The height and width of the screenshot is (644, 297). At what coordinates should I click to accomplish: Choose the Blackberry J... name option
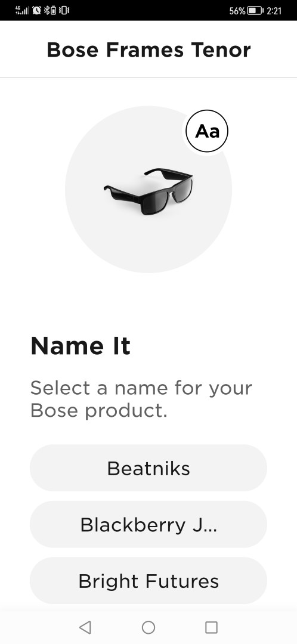pos(148,524)
